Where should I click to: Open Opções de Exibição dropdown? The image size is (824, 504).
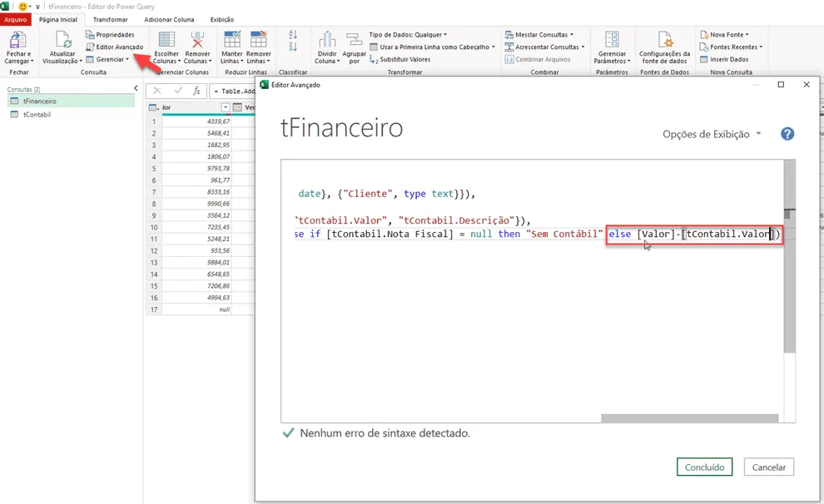pos(712,134)
